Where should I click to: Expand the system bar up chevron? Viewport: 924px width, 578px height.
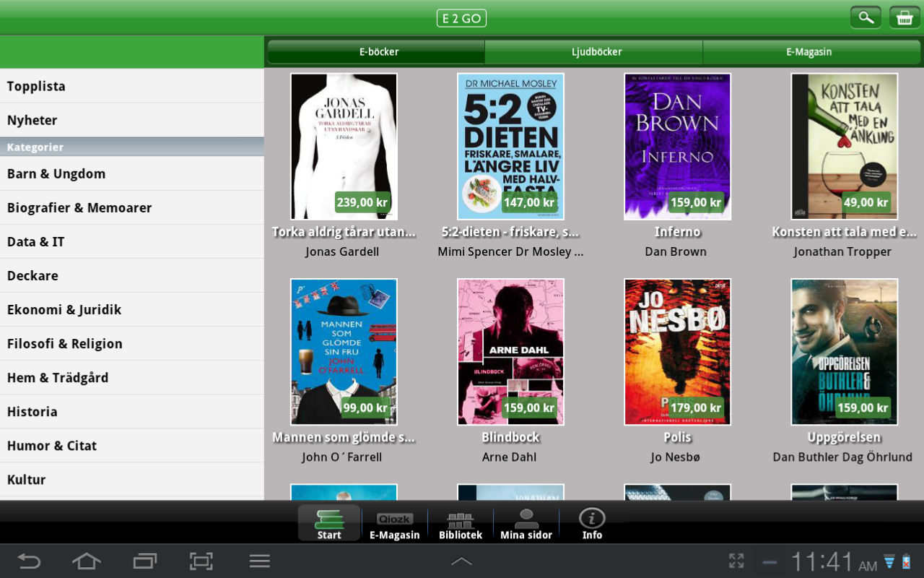[x=461, y=561]
